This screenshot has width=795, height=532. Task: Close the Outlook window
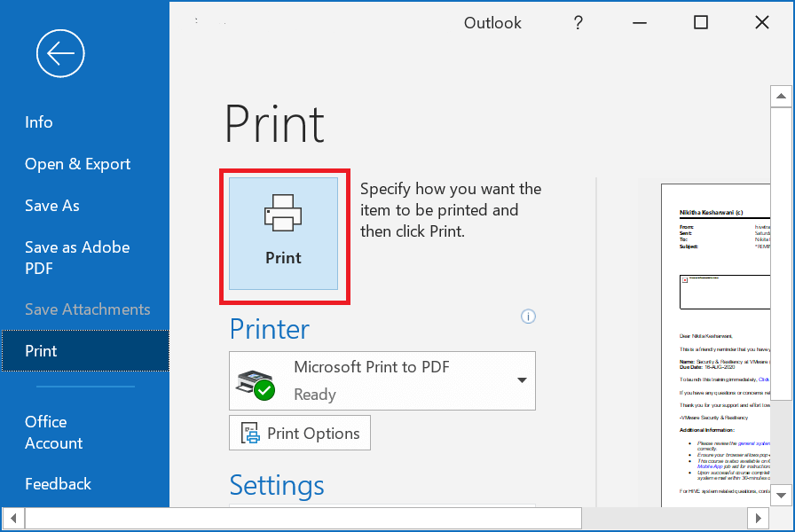761,22
